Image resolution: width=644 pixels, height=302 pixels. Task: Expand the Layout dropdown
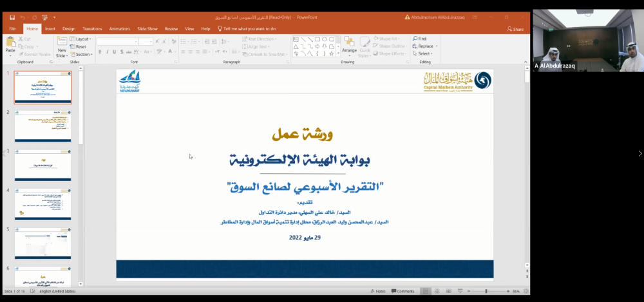(x=80, y=39)
